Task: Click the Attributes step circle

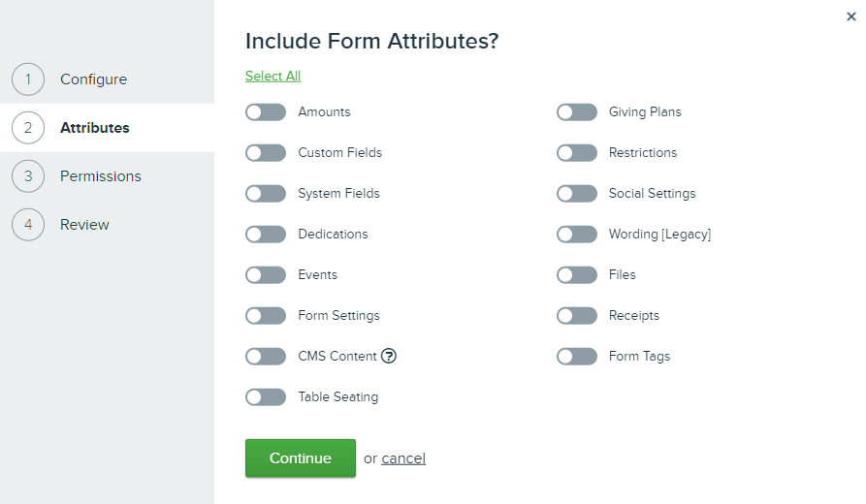Action: point(28,128)
